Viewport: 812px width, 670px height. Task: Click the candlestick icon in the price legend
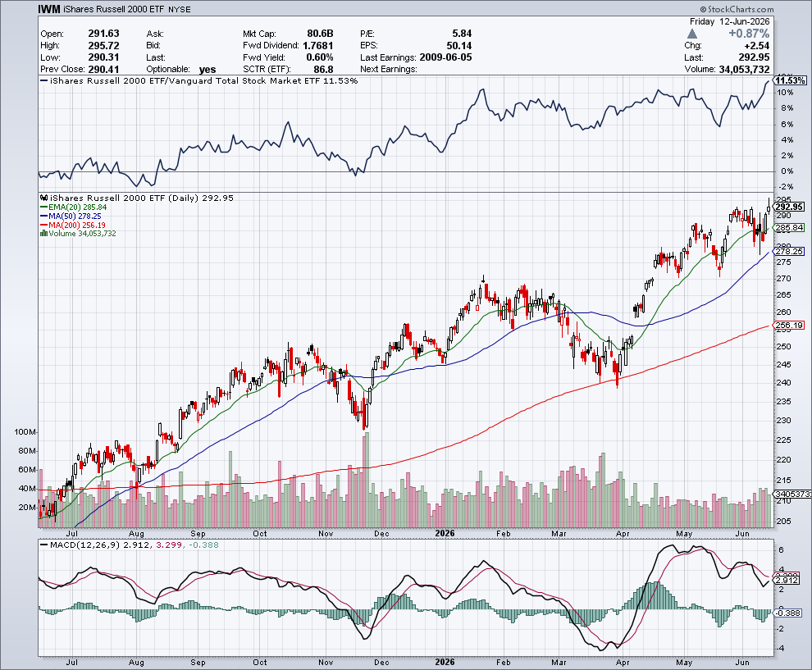[44, 198]
